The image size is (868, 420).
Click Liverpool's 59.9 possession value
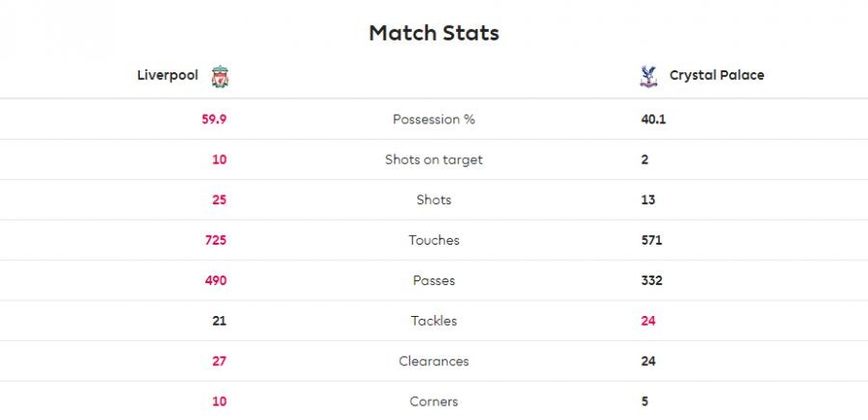click(x=214, y=119)
